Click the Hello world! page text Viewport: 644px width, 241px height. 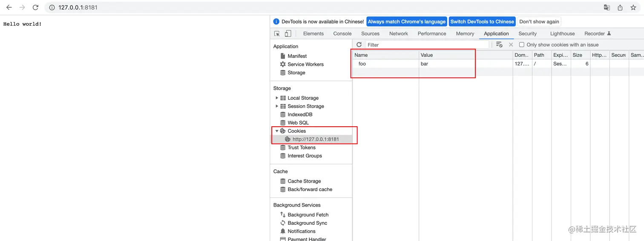tap(23, 24)
